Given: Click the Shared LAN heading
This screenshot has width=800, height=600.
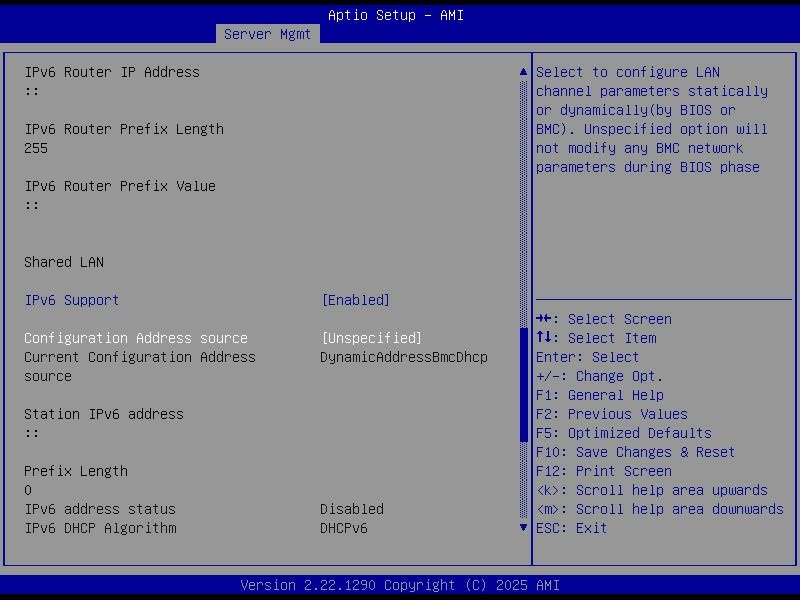Looking at the screenshot, I should coord(64,262).
